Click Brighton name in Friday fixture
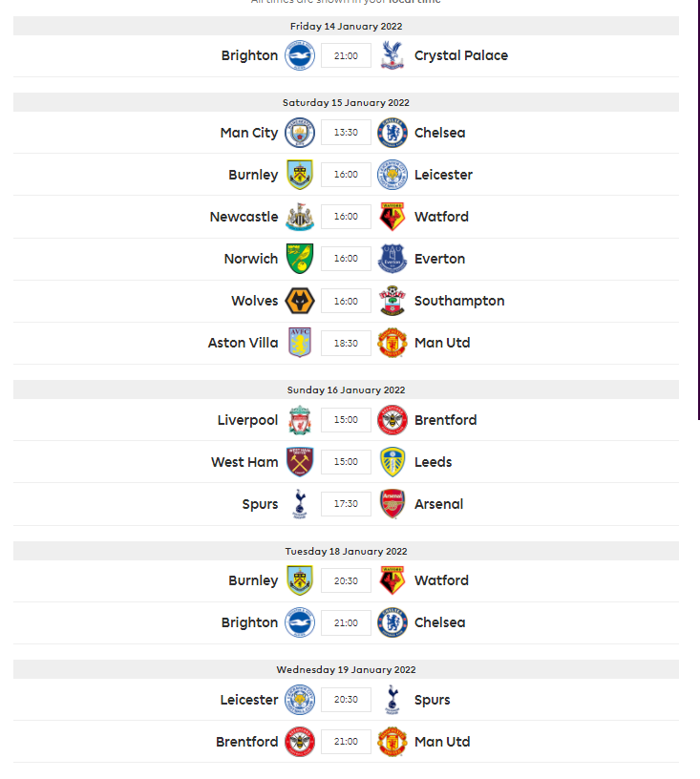 [249, 55]
